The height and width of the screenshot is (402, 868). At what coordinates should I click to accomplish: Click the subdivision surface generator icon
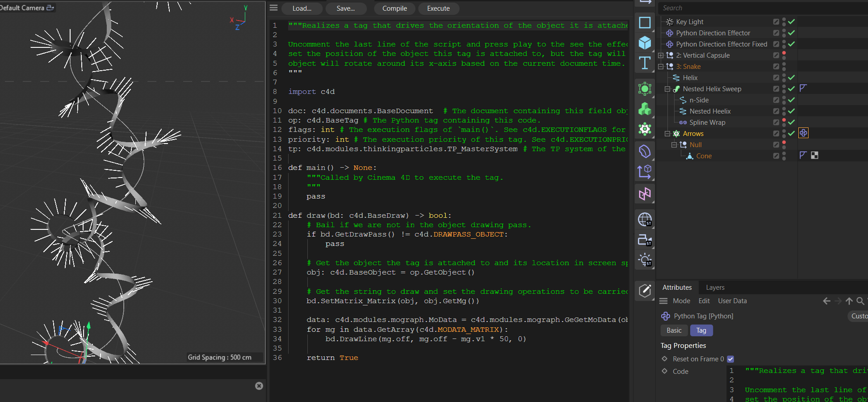click(645, 89)
